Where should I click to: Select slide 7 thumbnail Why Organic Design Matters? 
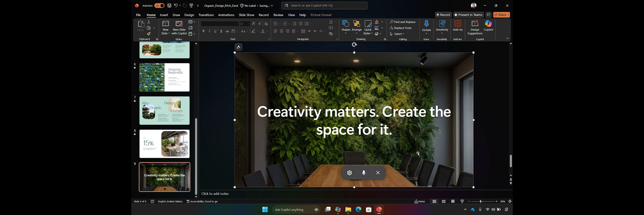pos(165,110)
